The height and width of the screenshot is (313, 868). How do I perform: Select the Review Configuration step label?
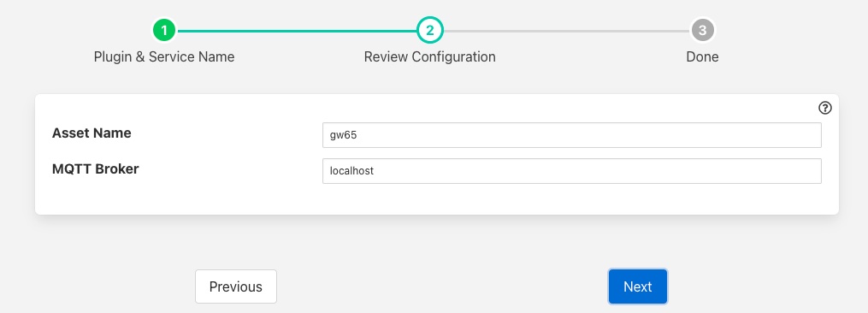coord(429,56)
